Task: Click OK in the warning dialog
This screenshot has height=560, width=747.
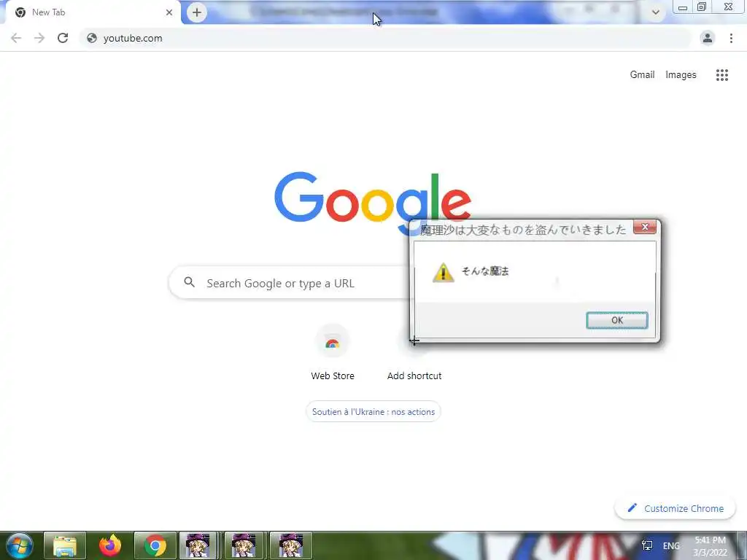Action: (617, 320)
